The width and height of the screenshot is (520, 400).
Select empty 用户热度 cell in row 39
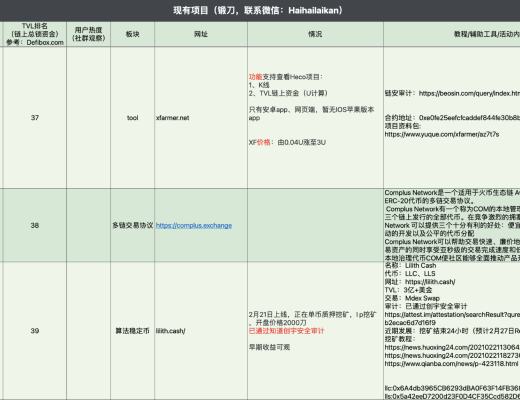point(88,331)
